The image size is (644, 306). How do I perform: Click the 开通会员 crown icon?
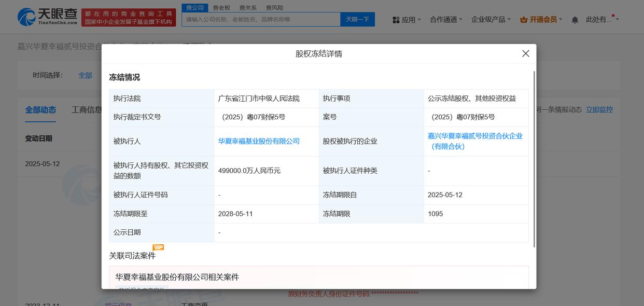coord(523,20)
